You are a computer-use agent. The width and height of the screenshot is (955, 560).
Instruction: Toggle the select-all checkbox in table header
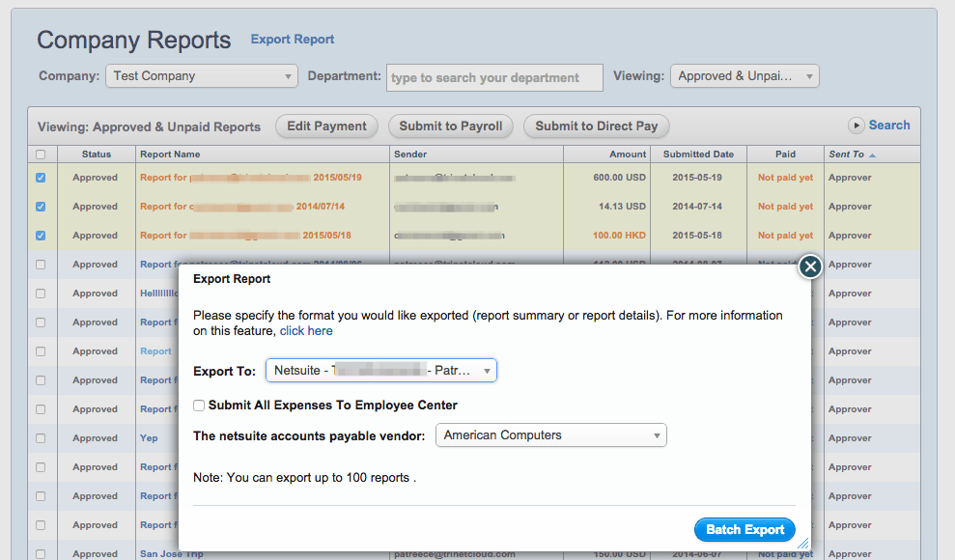click(x=41, y=154)
